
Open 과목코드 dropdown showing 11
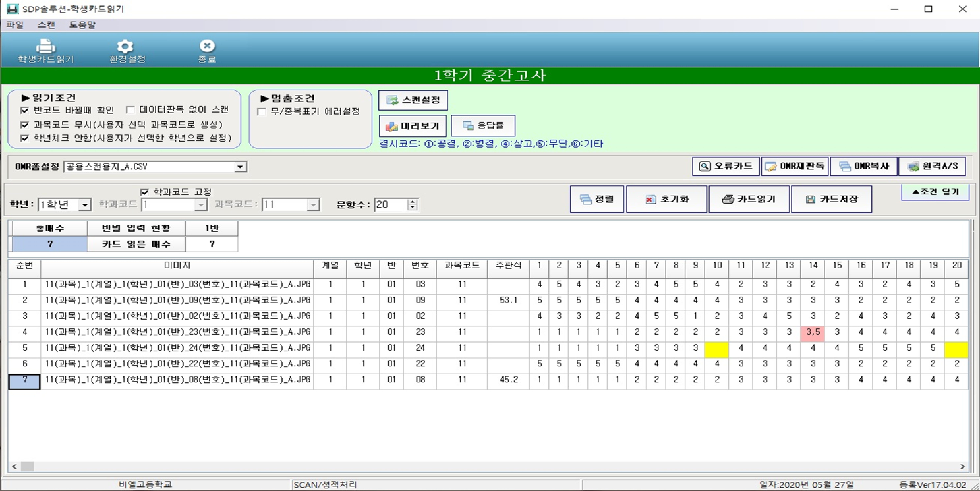tap(314, 205)
